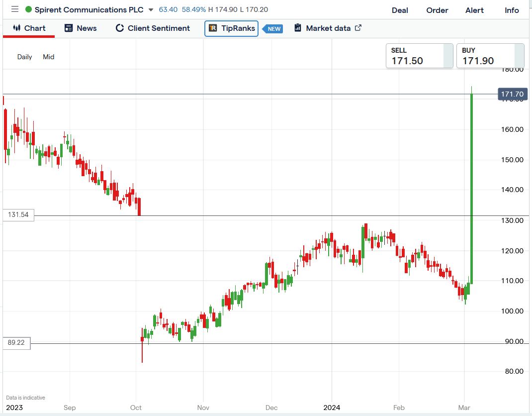Click the 63.40 price change value

[x=168, y=9]
